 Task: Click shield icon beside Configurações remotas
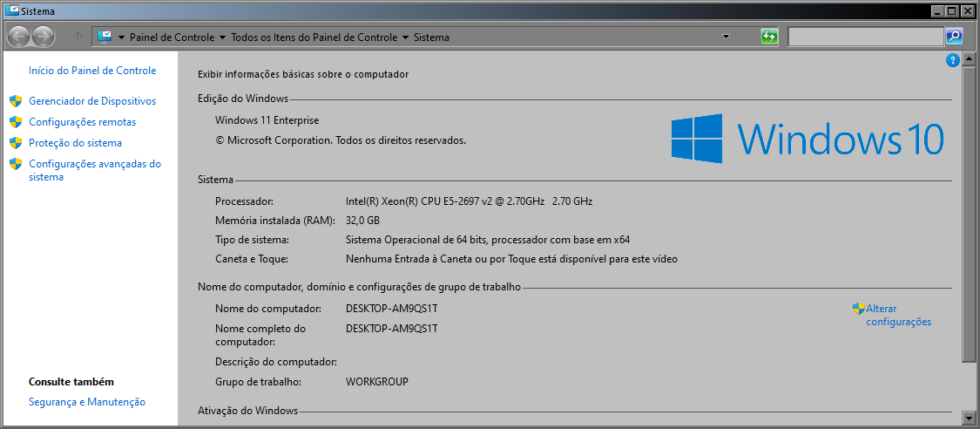(17, 122)
